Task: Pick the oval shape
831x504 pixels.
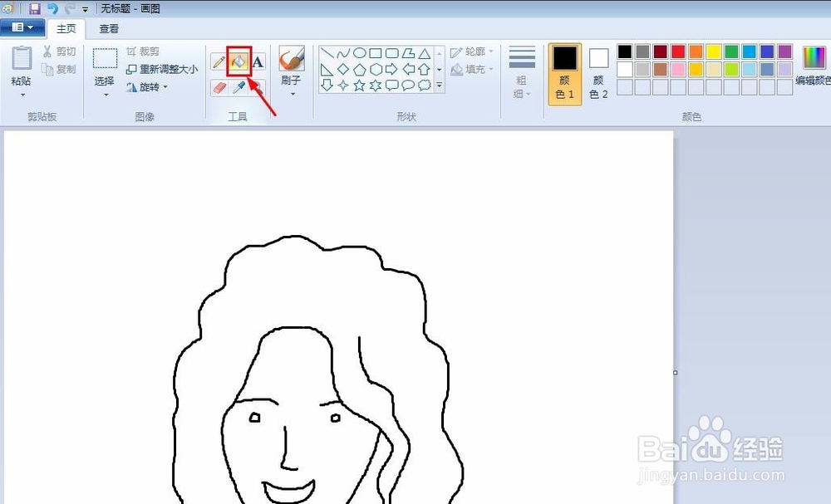Action: click(x=358, y=52)
